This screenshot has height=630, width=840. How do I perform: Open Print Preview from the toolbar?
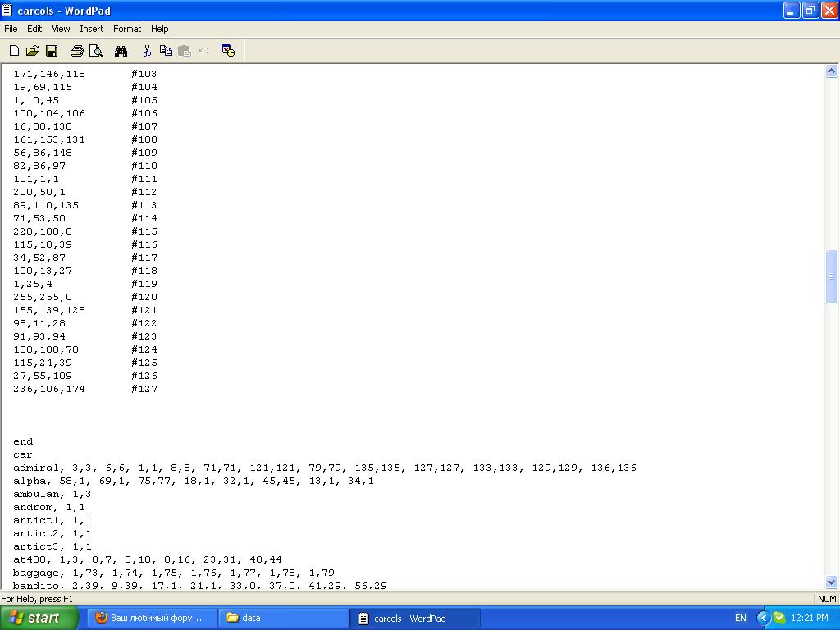click(x=96, y=51)
